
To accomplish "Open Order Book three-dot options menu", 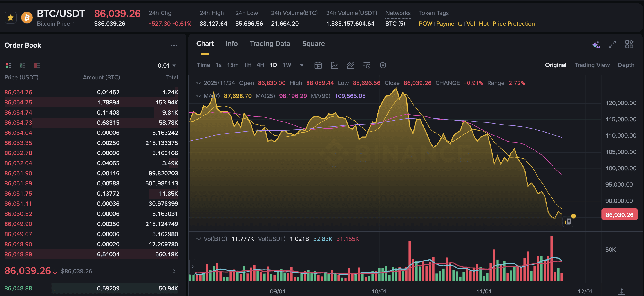I will [x=174, y=45].
